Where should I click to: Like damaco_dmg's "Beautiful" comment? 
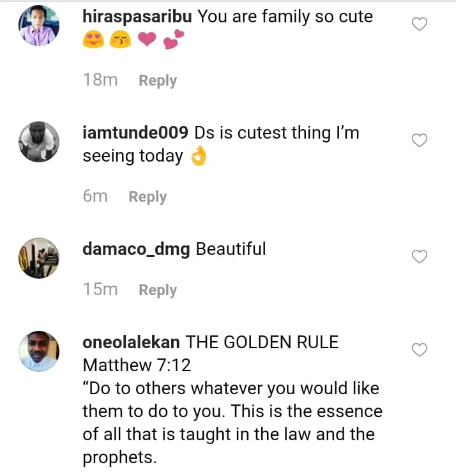coord(419,257)
